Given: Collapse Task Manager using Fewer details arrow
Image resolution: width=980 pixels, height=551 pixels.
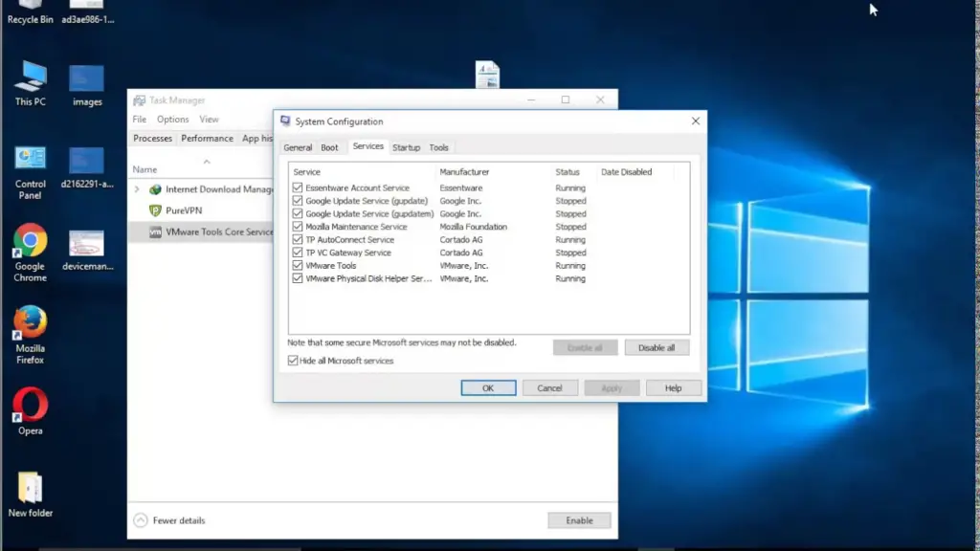Looking at the screenshot, I should coord(141,520).
